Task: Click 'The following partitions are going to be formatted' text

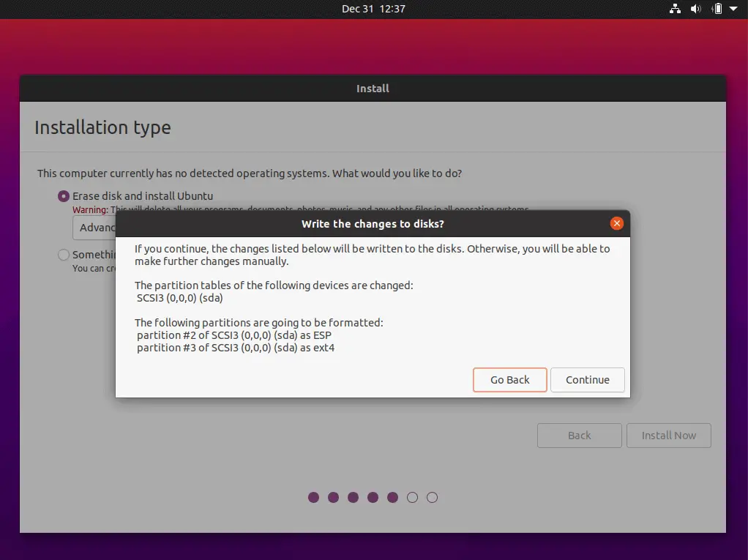Action: [259, 323]
